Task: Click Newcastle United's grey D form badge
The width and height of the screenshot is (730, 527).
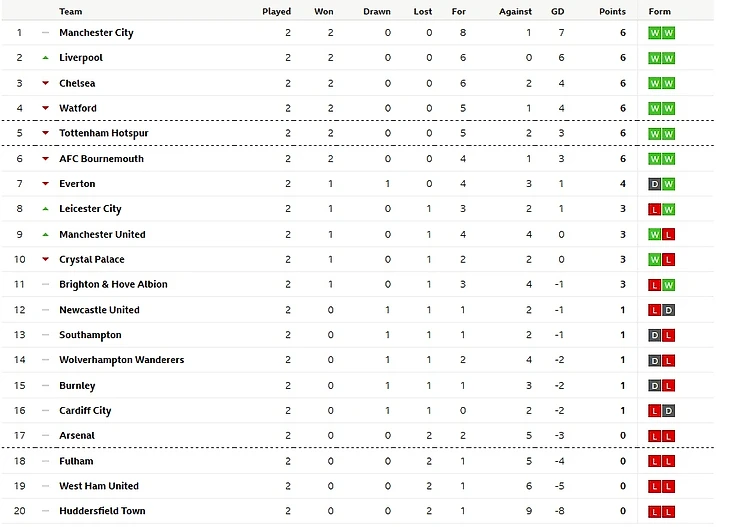Action: (x=669, y=310)
